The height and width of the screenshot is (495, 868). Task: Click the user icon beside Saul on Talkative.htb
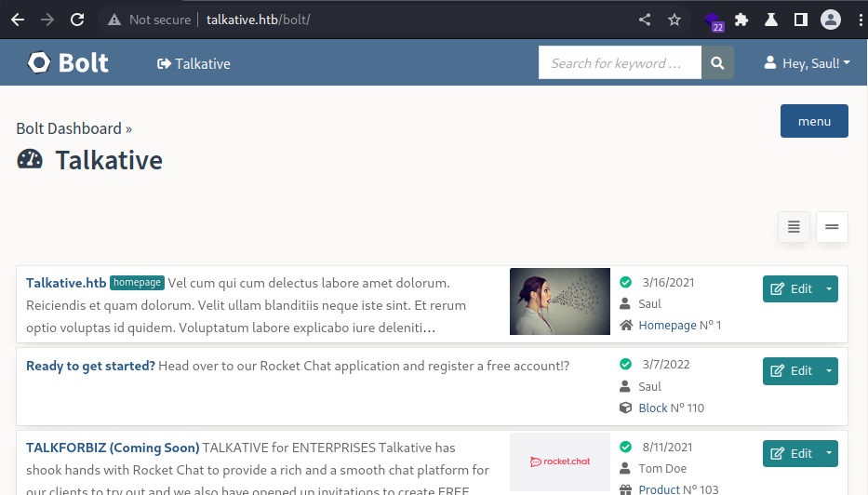[x=625, y=303]
